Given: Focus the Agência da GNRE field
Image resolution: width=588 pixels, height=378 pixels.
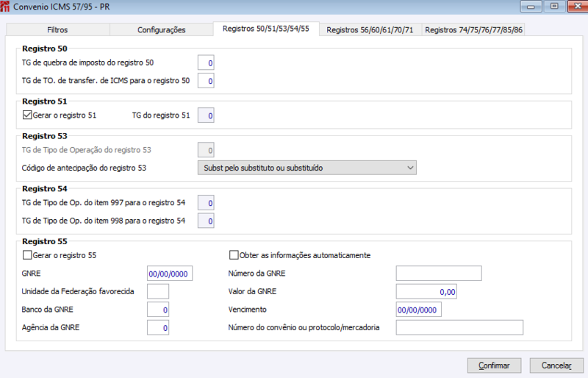Looking at the screenshot, I should click(x=158, y=327).
